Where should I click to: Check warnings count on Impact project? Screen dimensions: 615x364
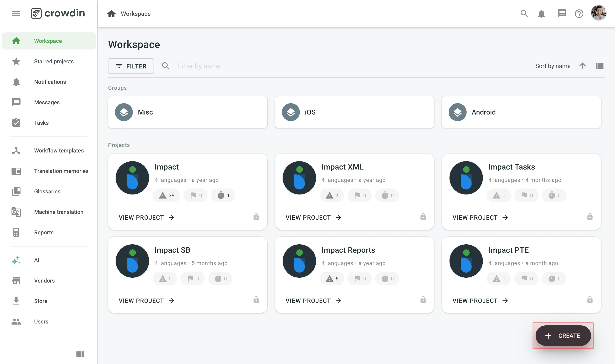point(166,195)
